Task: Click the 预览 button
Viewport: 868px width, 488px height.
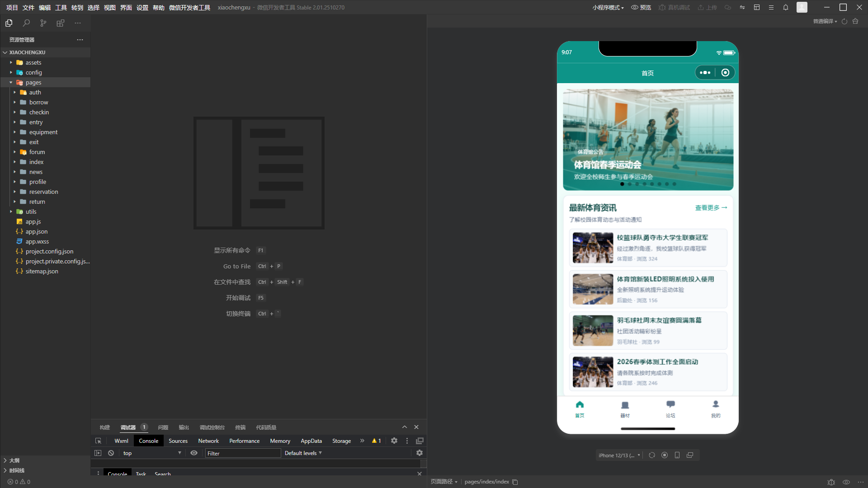Action: 641,7
